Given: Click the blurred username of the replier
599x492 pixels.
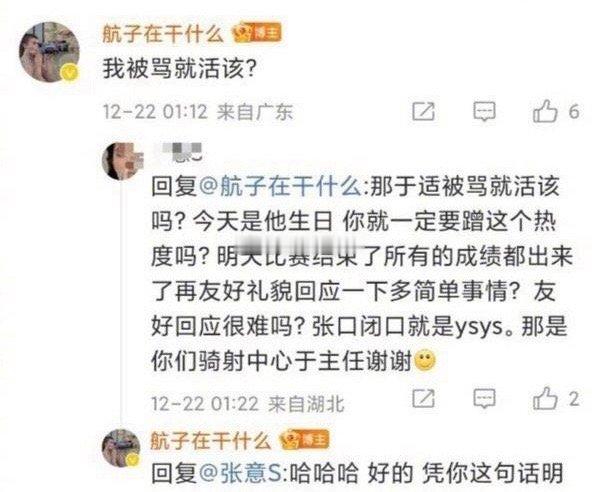Looking at the screenshot, I should coord(177,152).
